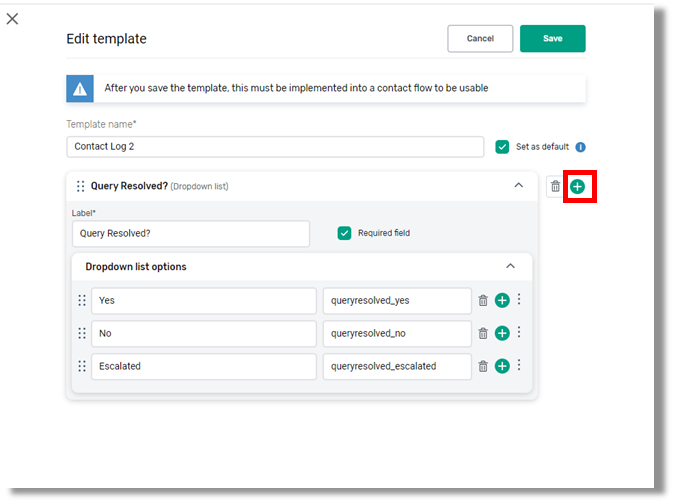Click the close X icon at top left

[12, 18]
